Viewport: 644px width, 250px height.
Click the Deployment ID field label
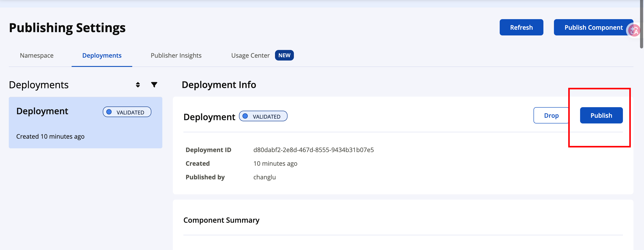click(208, 150)
